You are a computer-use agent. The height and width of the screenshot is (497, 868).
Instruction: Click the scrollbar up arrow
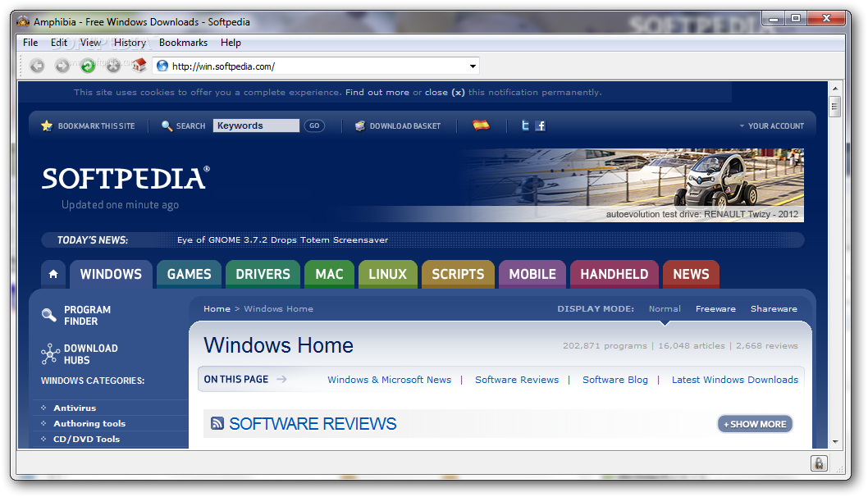835,88
